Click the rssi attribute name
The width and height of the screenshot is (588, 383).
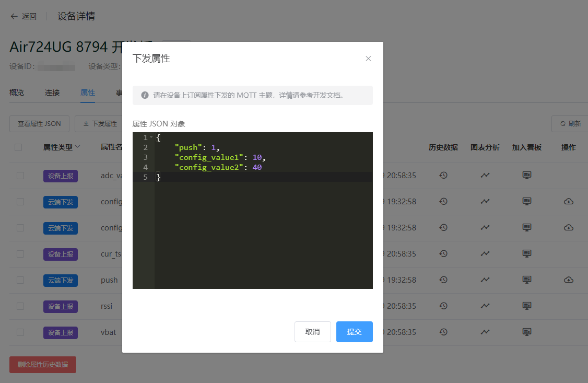pos(107,306)
